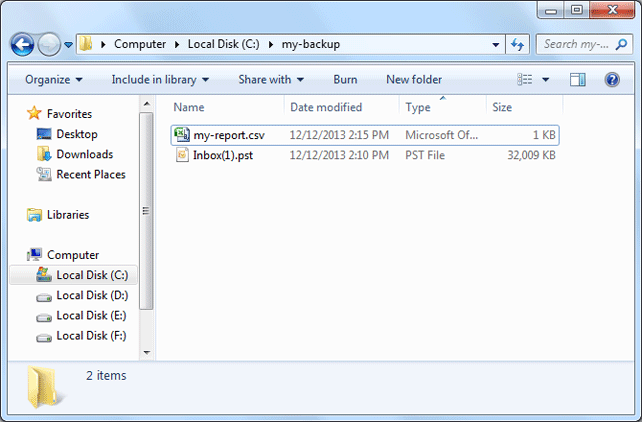Screen dimensions: 642x422
Task: Create a New folder from toolbar
Action: 414,80
